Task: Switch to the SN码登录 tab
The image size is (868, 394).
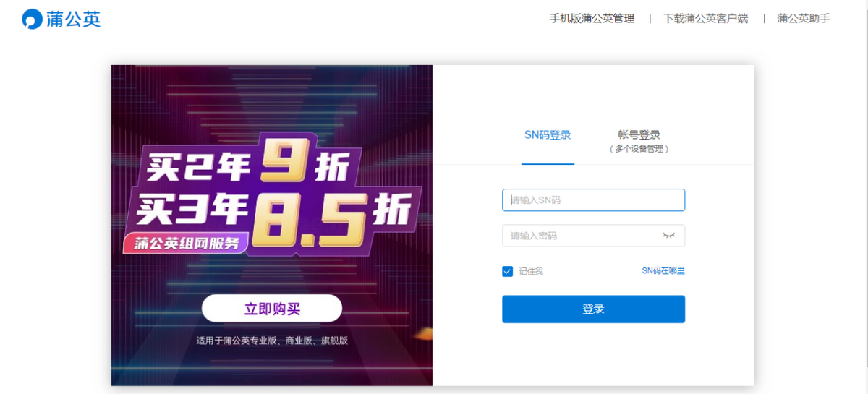Action: pyautogui.click(x=548, y=135)
